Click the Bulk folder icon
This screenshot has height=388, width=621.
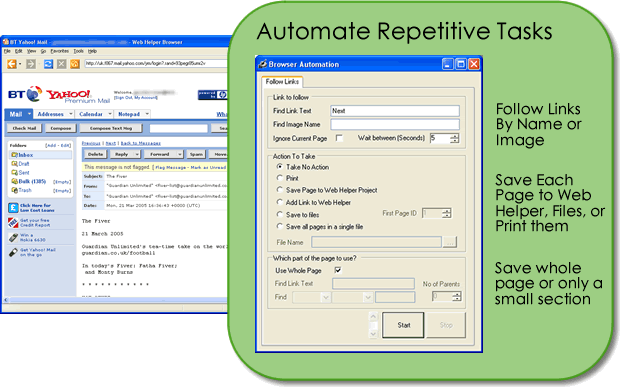click(x=14, y=181)
